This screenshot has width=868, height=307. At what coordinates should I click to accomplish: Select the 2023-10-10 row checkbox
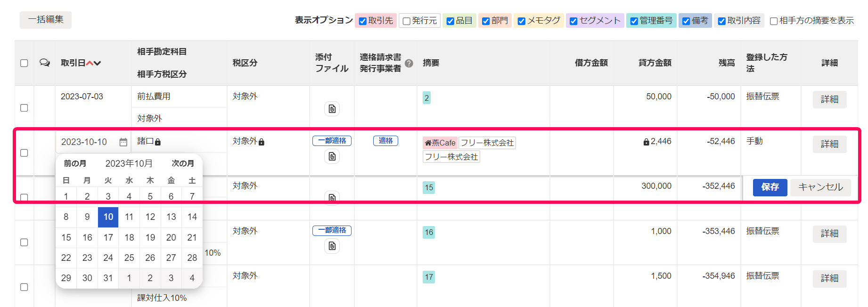(x=24, y=153)
